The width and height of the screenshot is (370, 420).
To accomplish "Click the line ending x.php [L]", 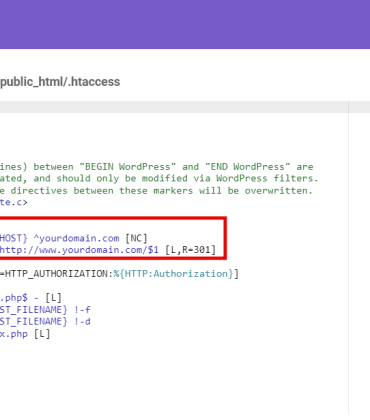I will click(25, 333).
